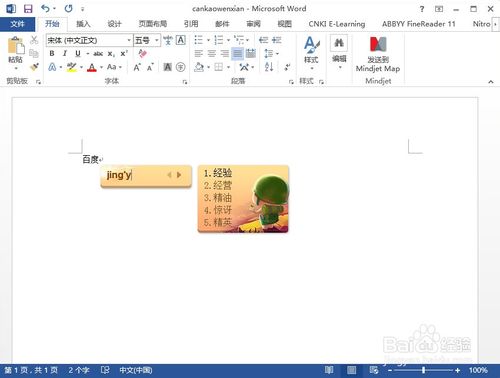Open the font size dropdown (五号)

[x=156, y=40]
